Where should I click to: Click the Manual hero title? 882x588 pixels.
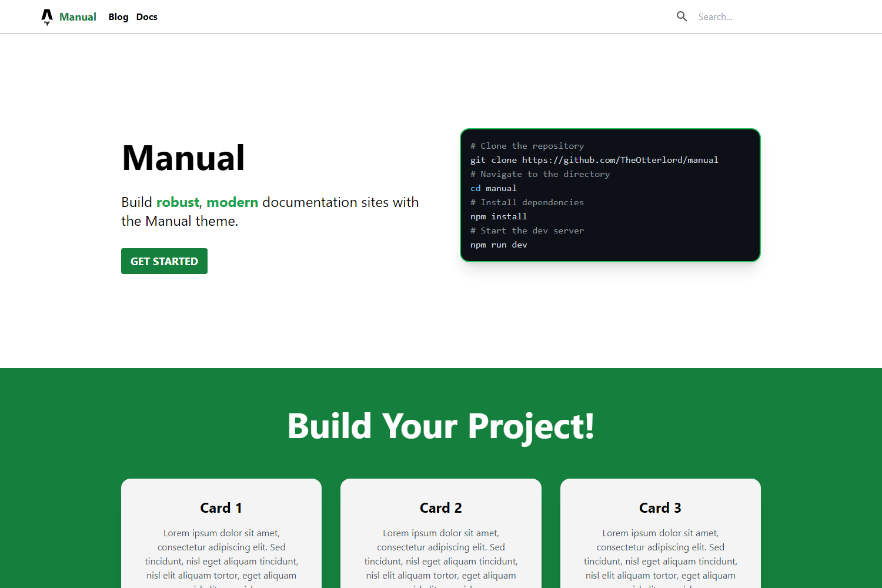[x=183, y=157]
